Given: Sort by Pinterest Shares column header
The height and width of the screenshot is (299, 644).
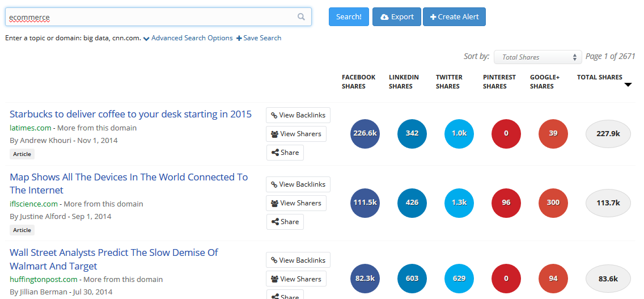Looking at the screenshot, I should (x=499, y=82).
